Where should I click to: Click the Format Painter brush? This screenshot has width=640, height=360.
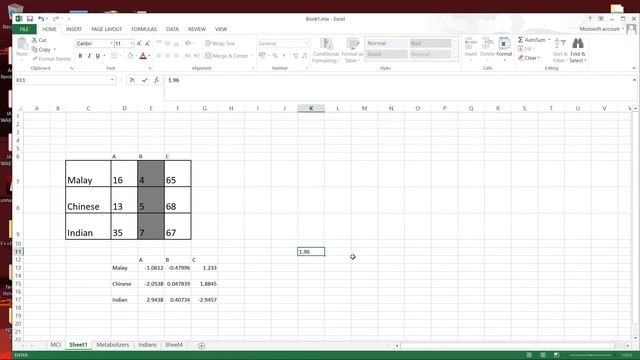click(x=35, y=59)
